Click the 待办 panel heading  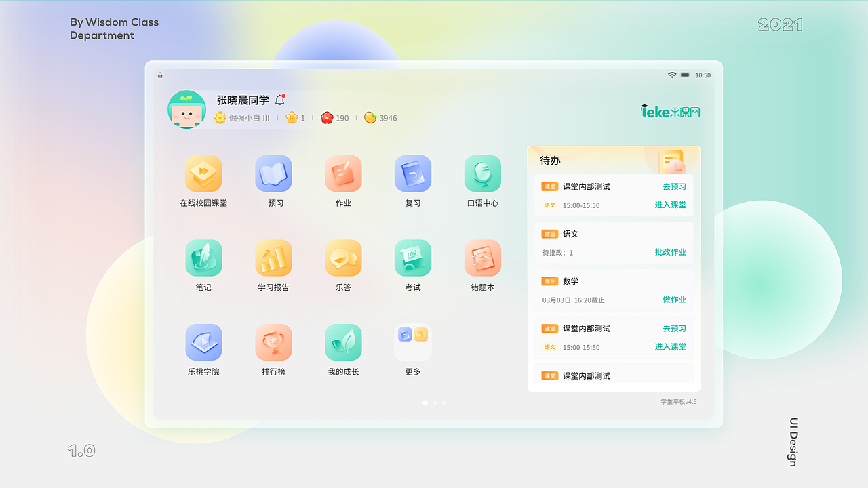[550, 161]
